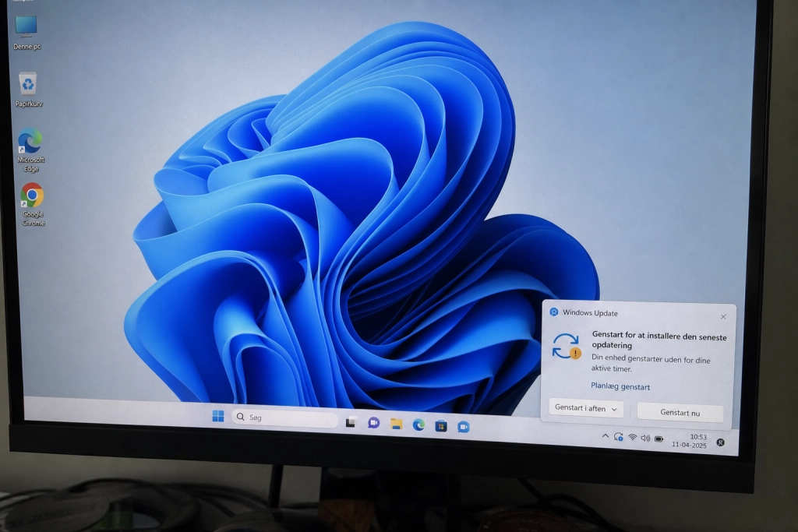Open Microsoft Store from the taskbar

[x=441, y=426]
